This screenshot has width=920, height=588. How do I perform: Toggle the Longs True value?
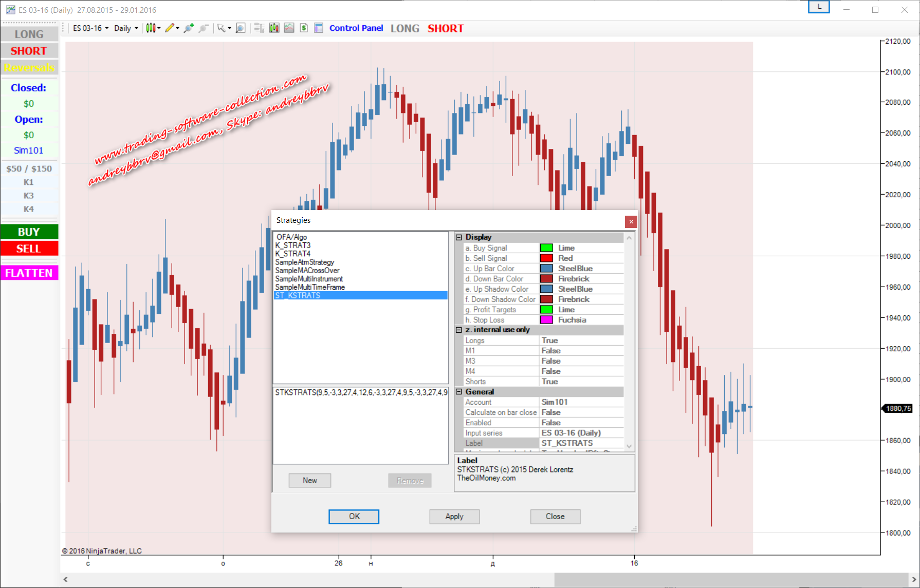click(581, 340)
